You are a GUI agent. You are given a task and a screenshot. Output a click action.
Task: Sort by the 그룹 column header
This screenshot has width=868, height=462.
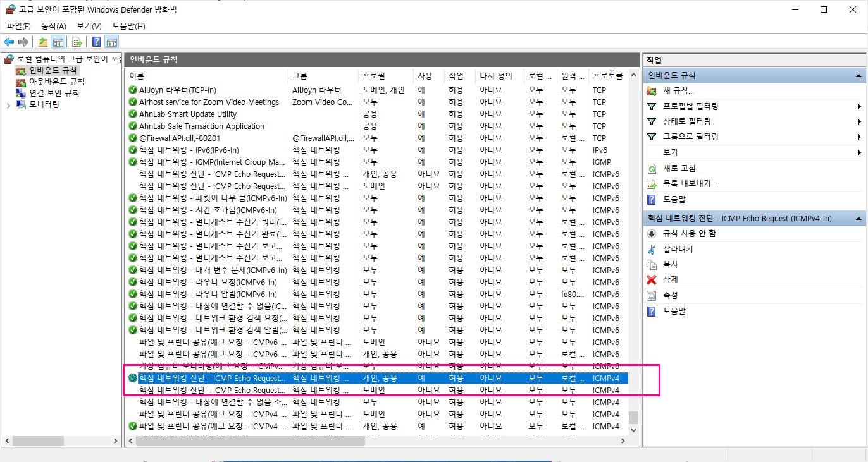pyautogui.click(x=324, y=76)
